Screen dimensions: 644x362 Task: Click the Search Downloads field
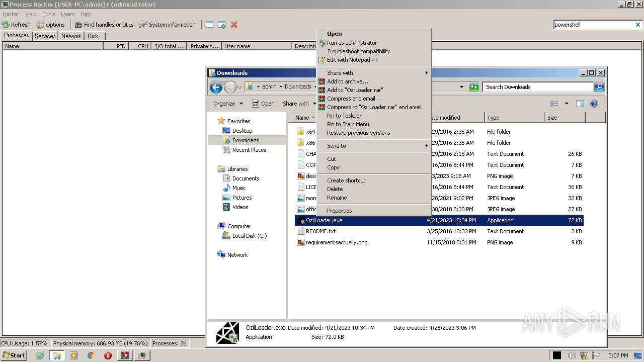538,87
